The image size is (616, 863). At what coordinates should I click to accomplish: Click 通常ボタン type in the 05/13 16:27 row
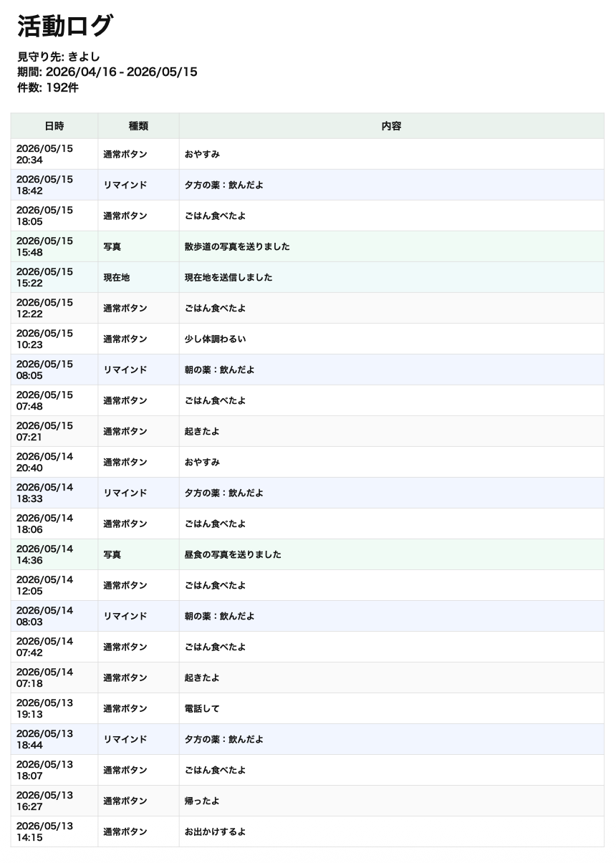pyautogui.click(x=125, y=801)
